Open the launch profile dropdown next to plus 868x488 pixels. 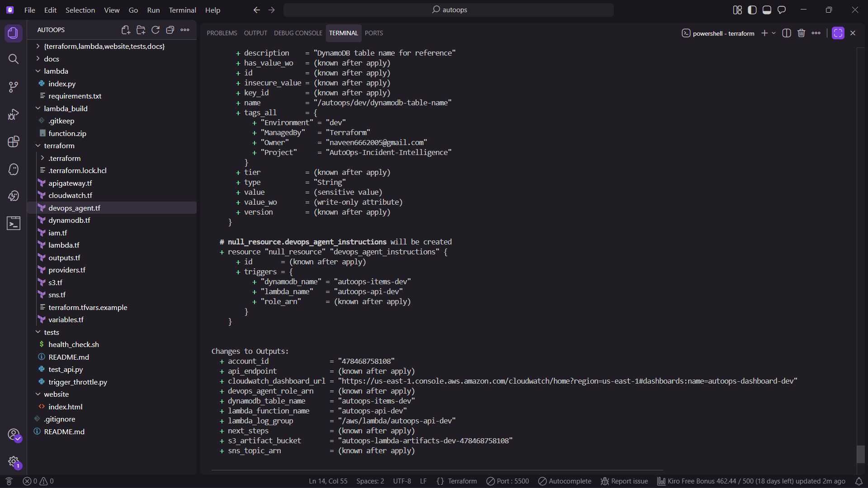774,33
